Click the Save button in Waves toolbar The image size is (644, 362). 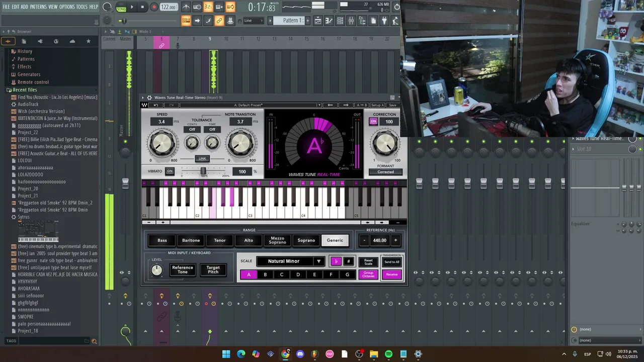392,105
